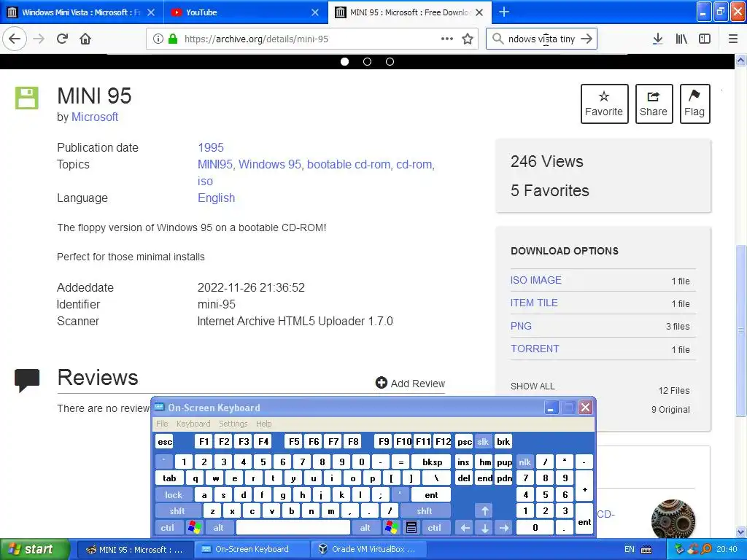Open the English language link
The width and height of the screenshot is (747, 560).
point(216,198)
